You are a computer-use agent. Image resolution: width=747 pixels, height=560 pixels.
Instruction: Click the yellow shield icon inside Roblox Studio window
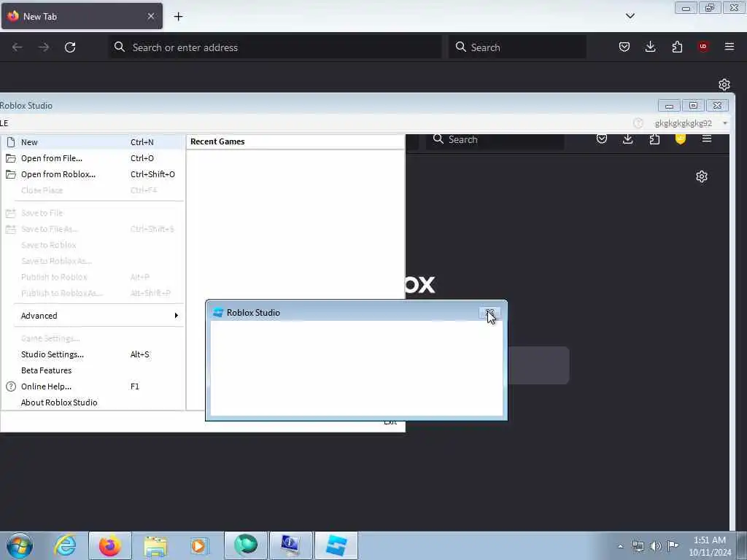(x=681, y=139)
